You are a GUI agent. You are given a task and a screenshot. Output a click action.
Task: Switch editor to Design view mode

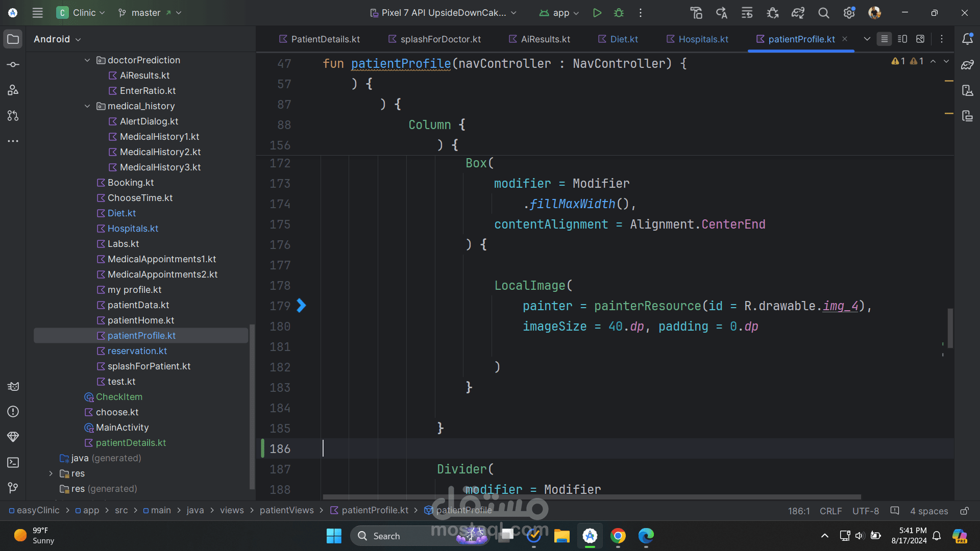920,39
